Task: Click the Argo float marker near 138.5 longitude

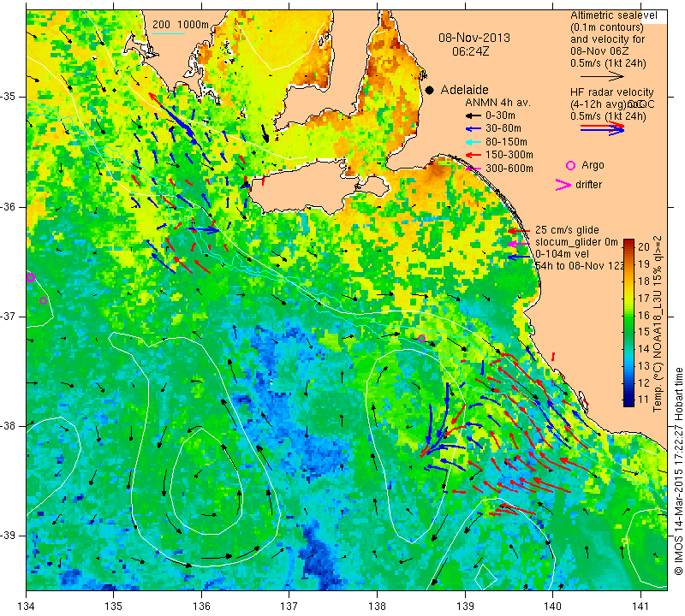Action: pyautogui.click(x=421, y=338)
